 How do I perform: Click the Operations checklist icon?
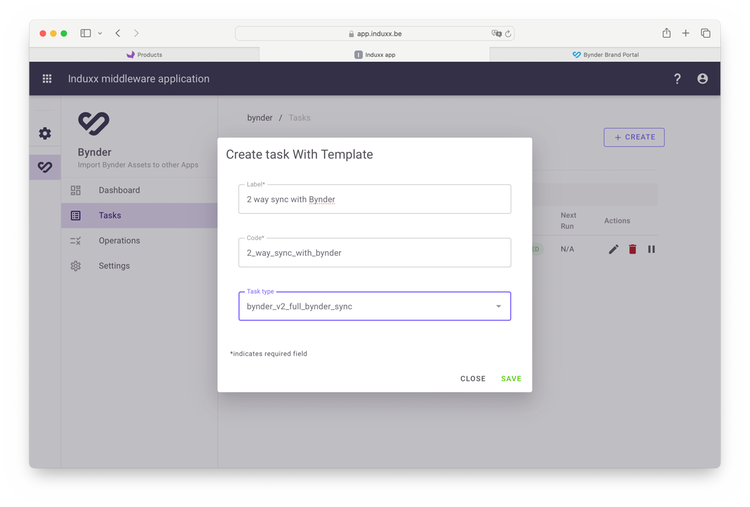tap(76, 241)
